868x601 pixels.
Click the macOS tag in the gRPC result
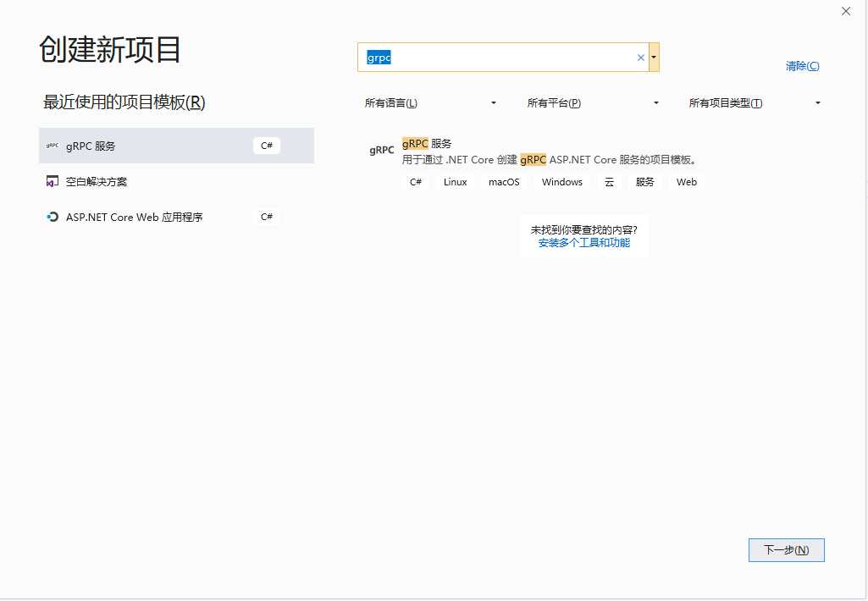click(504, 182)
